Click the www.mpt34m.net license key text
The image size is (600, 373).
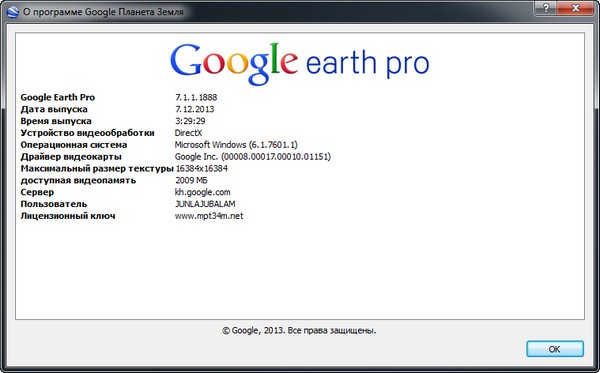coord(209,216)
